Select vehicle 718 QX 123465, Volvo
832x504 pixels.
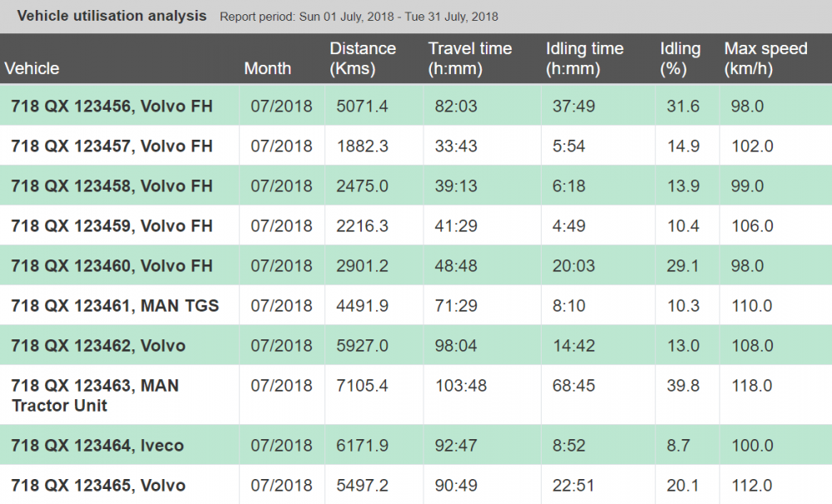pos(98,486)
